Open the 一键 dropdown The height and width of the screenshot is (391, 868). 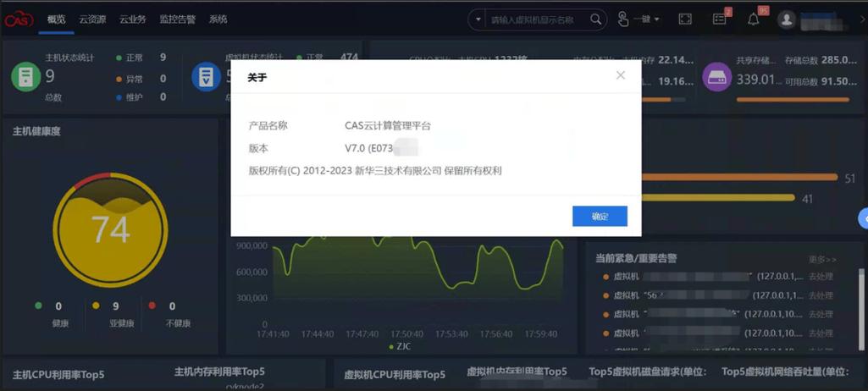(647, 19)
